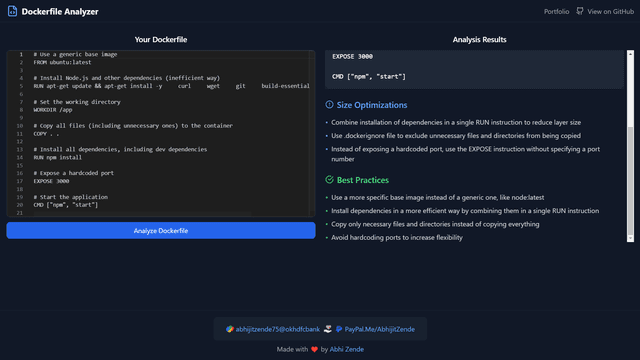Click the Analysis Results heading
Screen dimensions: 640x360
coord(479,40)
